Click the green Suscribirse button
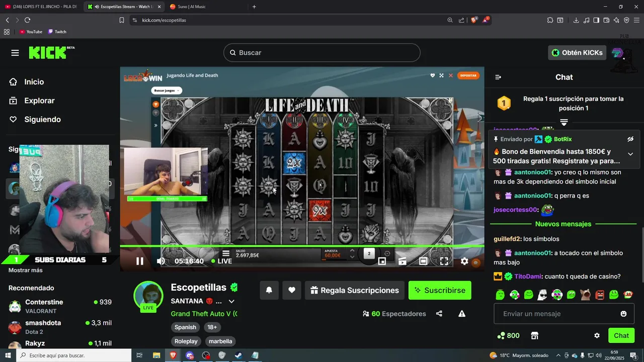Screen dimensions: 644x362 440,290
